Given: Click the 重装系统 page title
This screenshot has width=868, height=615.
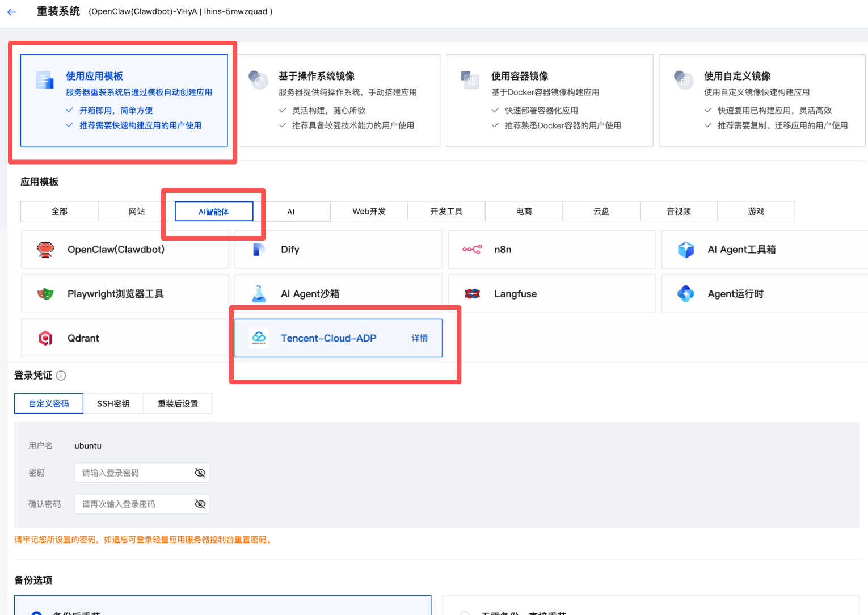Looking at the screenshot, I should point(58,11).
